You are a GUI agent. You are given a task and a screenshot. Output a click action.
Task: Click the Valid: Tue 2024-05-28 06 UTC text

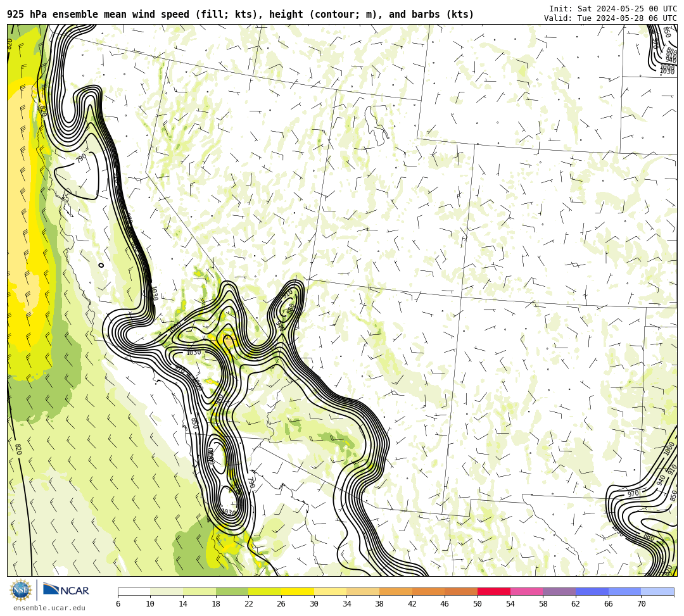click(611, 18)
